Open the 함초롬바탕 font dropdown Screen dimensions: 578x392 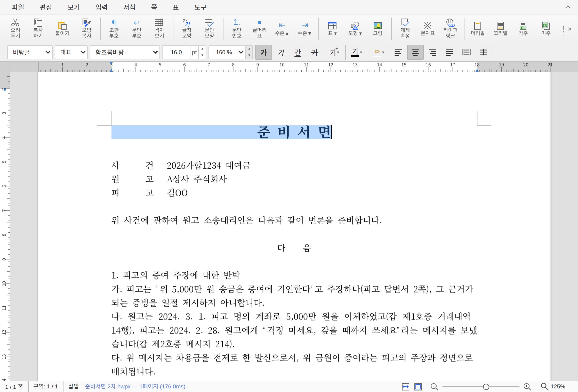[125, 52]
